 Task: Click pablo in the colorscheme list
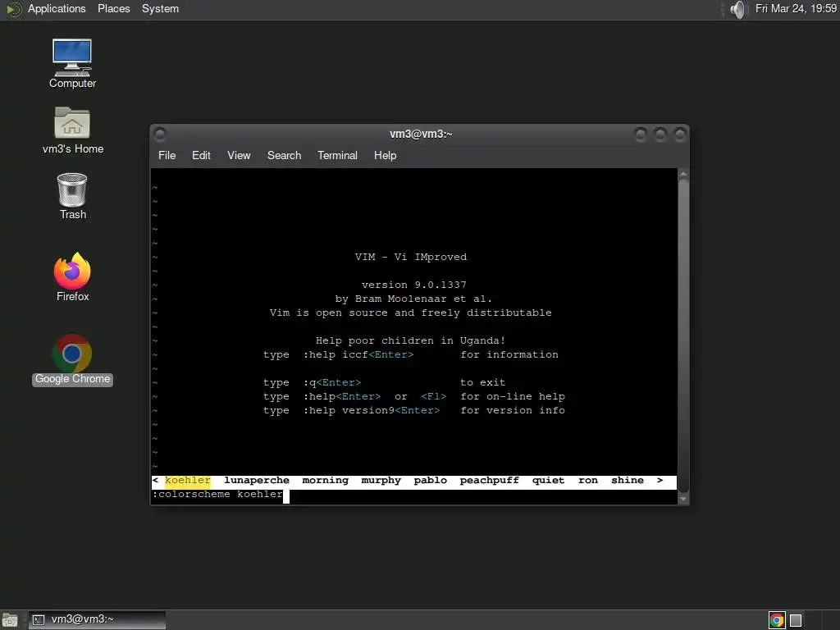[430, 481]
